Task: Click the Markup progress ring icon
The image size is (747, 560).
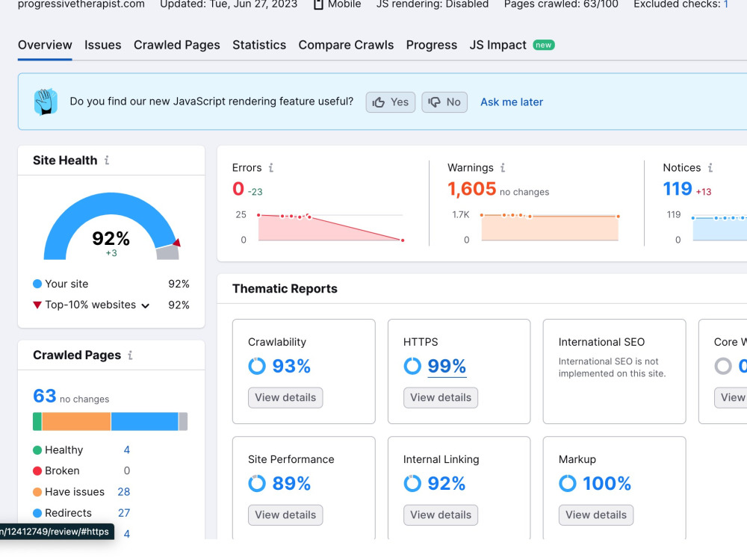Action: tap(568, 483)
